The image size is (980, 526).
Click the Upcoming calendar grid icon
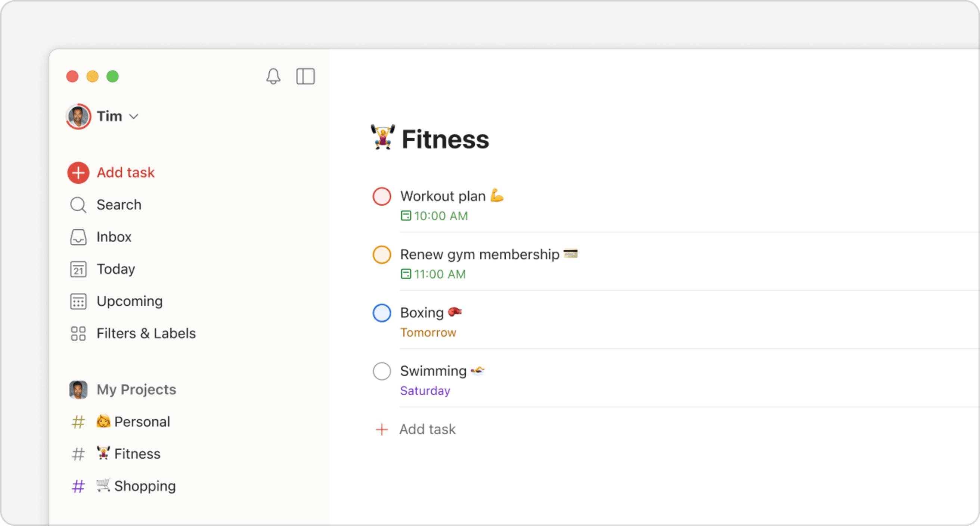click(78, 301)
